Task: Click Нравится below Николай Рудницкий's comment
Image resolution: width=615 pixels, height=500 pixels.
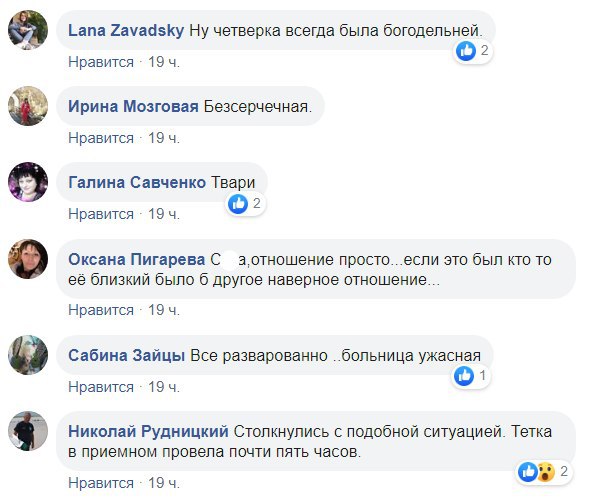Action: (x=101, y=482)
